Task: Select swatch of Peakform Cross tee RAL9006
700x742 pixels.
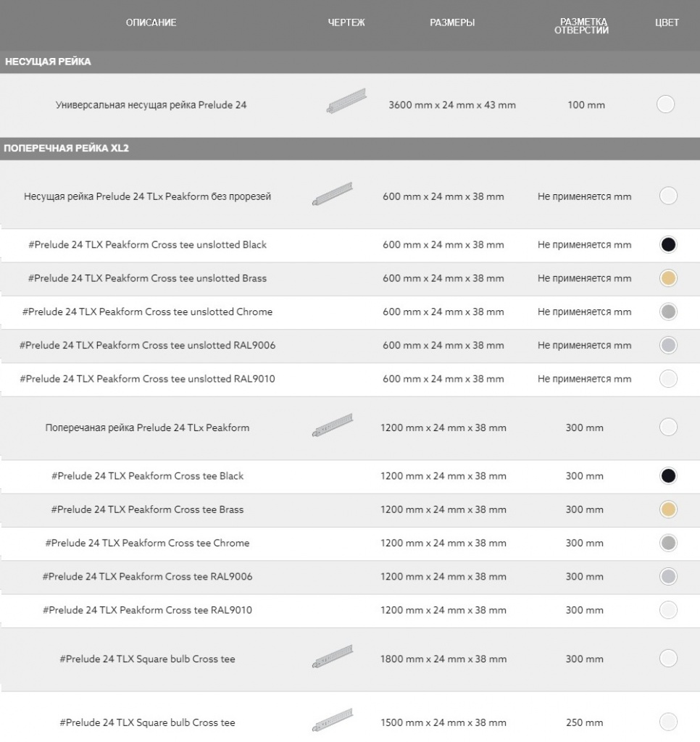Action: click(x=668, y=577)
